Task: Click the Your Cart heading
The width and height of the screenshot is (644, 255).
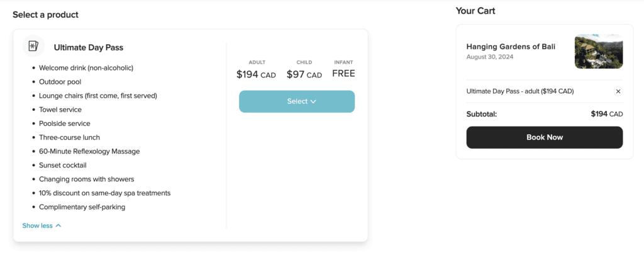Action: coord(475,11)
